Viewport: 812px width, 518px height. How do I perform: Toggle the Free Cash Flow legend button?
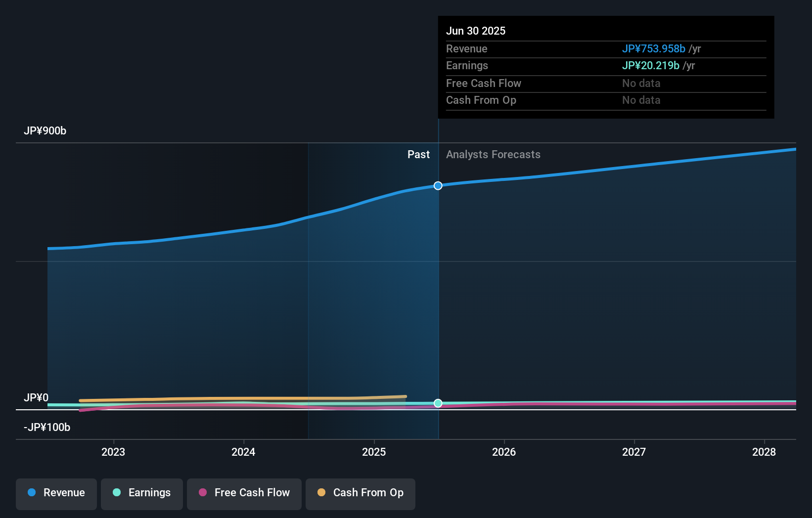(244, 494)
